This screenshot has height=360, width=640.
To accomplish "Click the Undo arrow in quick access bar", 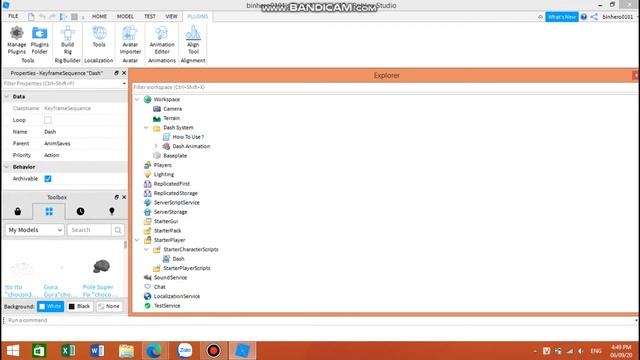I will click(42, 17).
